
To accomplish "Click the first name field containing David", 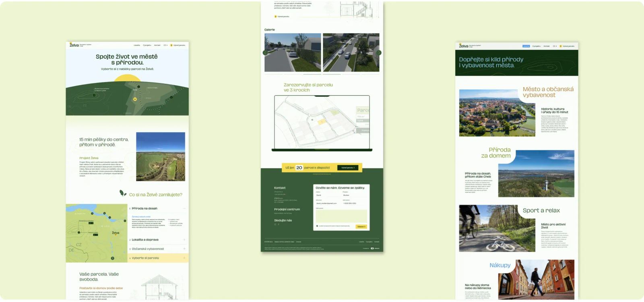I will pos(328,195).
